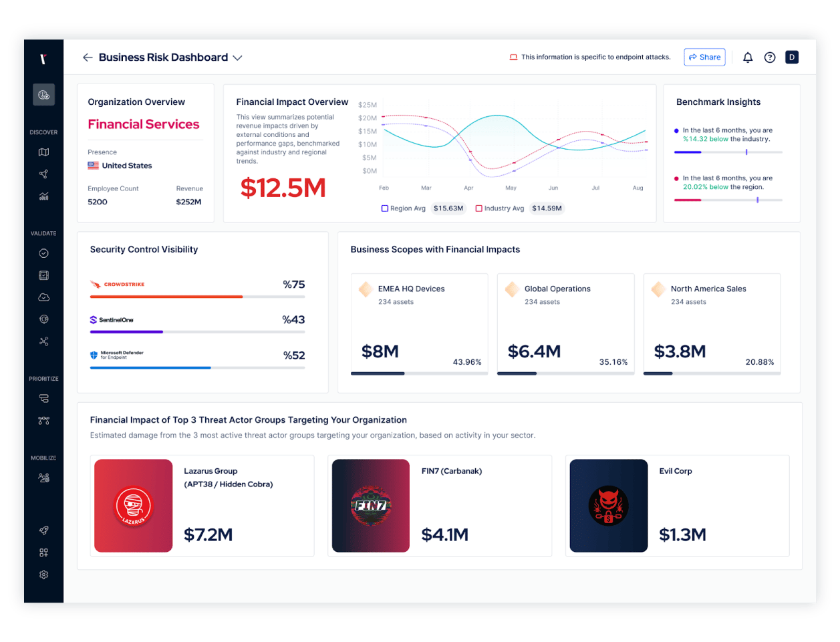Toggle the Region Avg checkbox
This screenshot has width=840, height=642.
(x=385, y=208)
